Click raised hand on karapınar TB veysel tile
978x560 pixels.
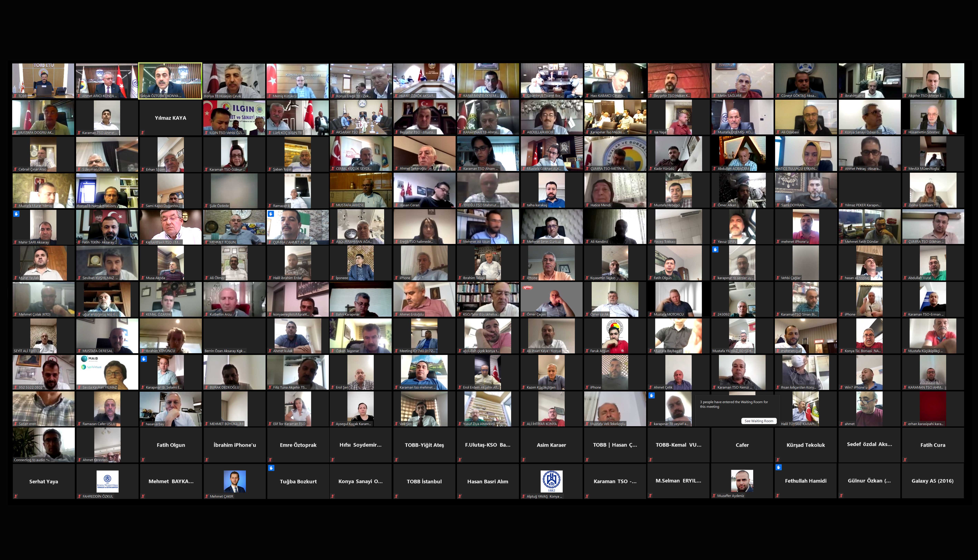coord(652,395)
